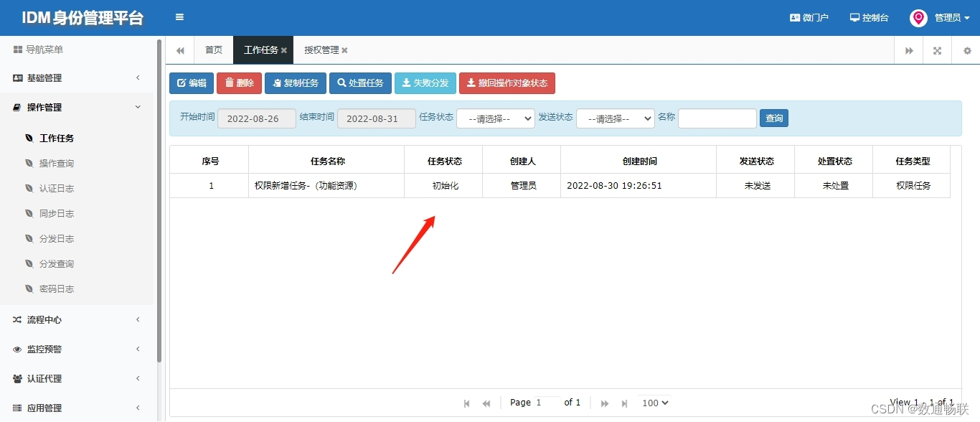Open the 微门户 portal link
The height and width of the screenshot is (422, 980).
click(809, 17)
